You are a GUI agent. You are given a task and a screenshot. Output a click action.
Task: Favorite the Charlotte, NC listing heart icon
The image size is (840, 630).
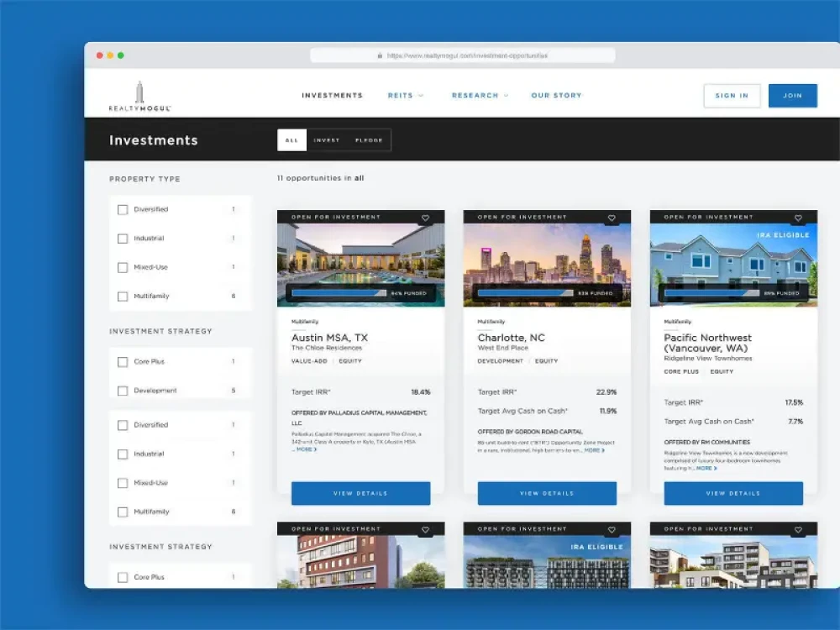coord(612,218)
